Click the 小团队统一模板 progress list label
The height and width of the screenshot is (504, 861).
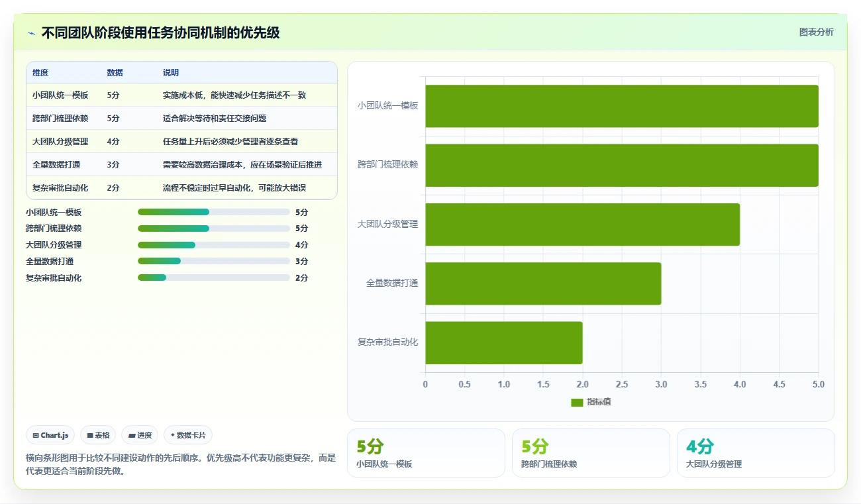click(54, 213)
